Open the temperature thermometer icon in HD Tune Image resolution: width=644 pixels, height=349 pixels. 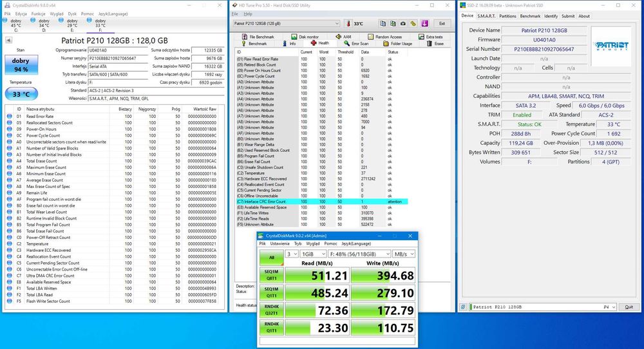coord(348,24)
